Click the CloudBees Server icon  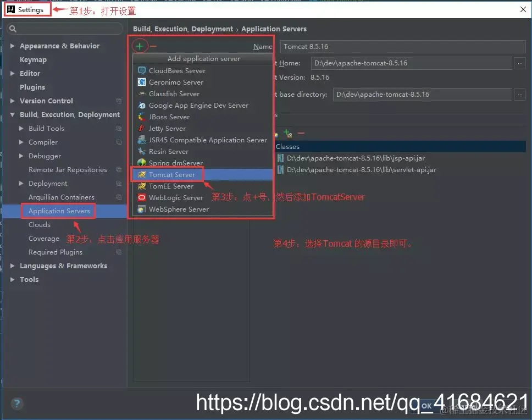(x=141, y=70)
